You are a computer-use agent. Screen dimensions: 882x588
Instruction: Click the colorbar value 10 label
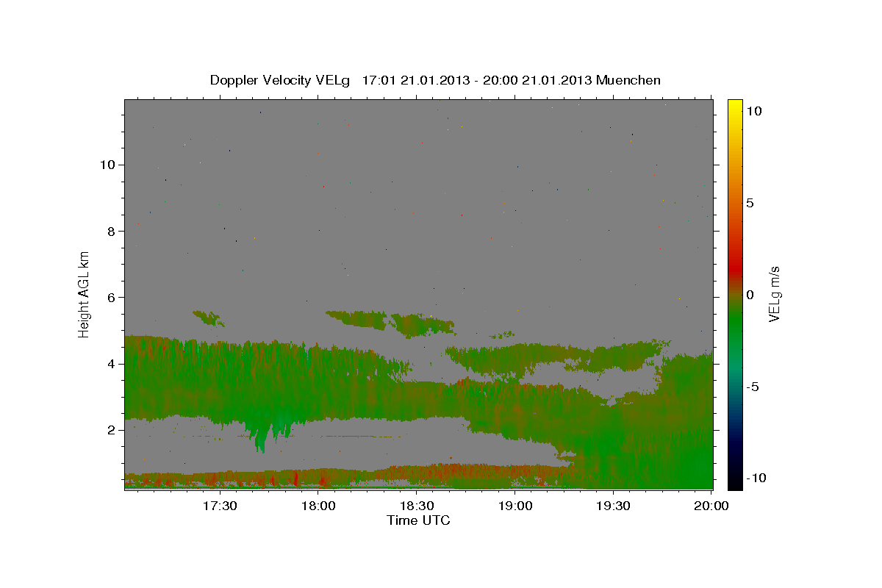753,111
